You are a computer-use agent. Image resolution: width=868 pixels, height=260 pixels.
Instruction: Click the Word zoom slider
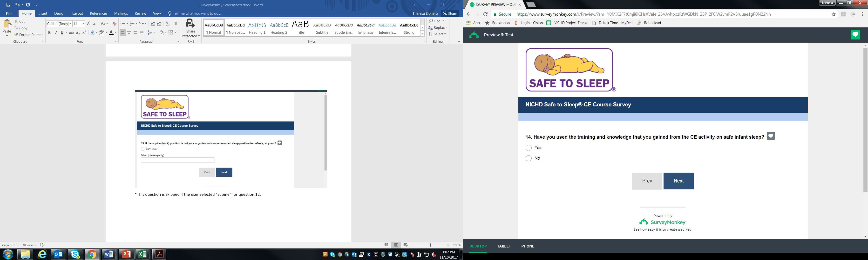point(431,245)
